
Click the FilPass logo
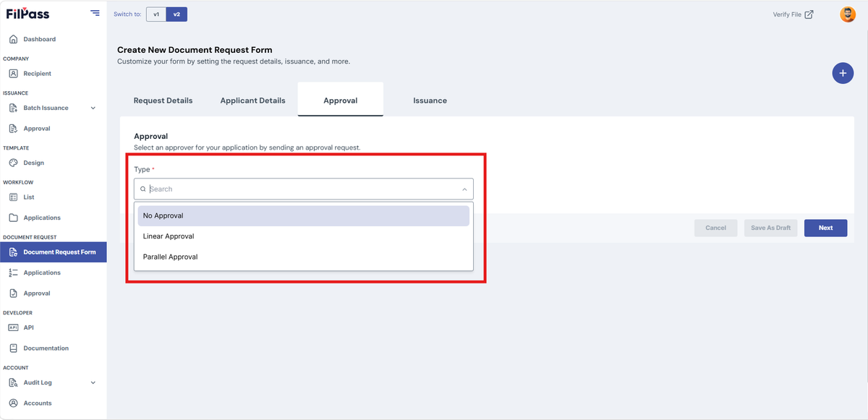click(x=28, y=14)
